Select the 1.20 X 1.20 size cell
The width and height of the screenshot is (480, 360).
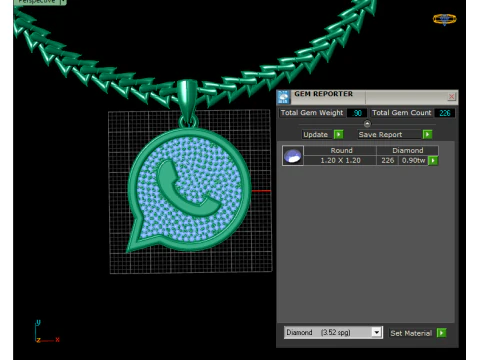(x=340, y=160)
